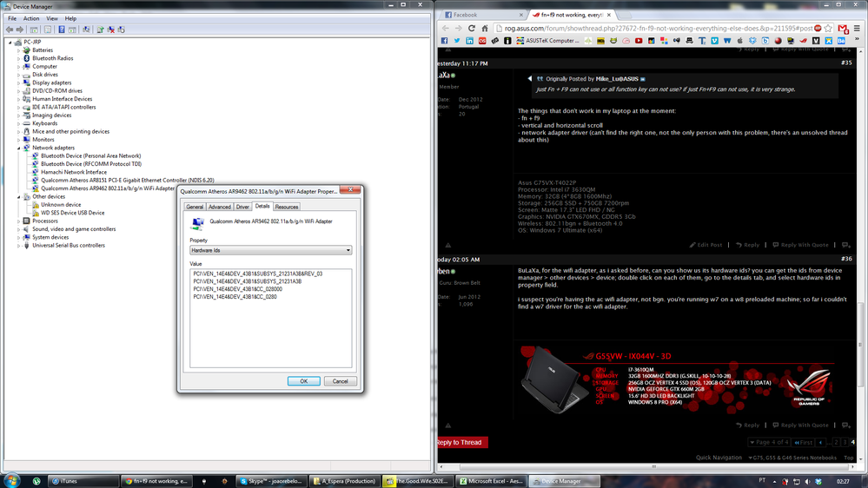Click the Back arrow in Device Manager toolbar
Screen dimensions: 868x488
[x=10, y=30]
